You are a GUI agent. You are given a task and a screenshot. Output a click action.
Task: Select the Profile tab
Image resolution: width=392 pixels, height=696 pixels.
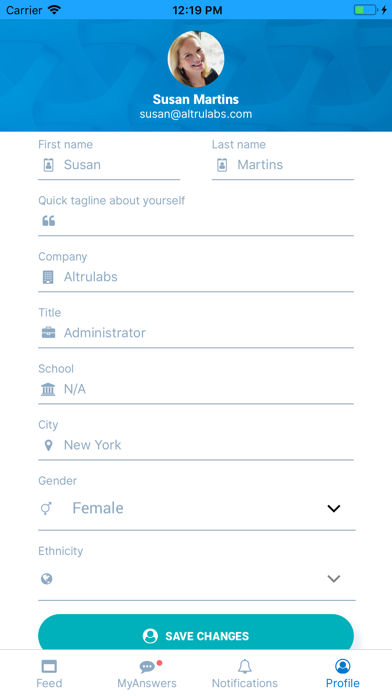click(343, 673)
